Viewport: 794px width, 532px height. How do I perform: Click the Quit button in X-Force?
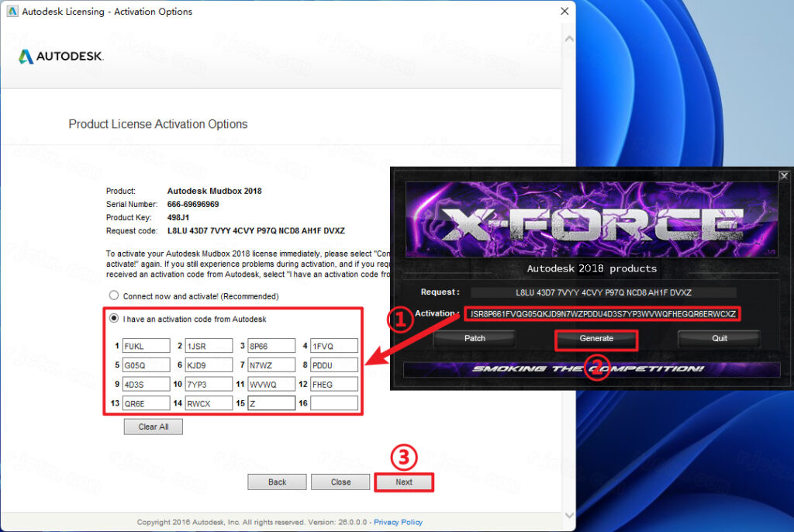719,338
